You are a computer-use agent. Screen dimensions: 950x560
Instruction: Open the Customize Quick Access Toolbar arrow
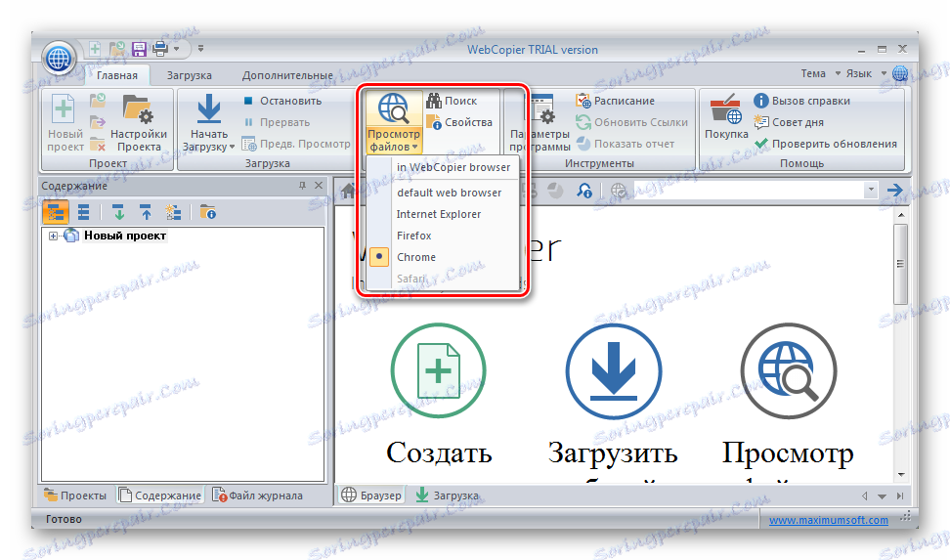point(200,49)
